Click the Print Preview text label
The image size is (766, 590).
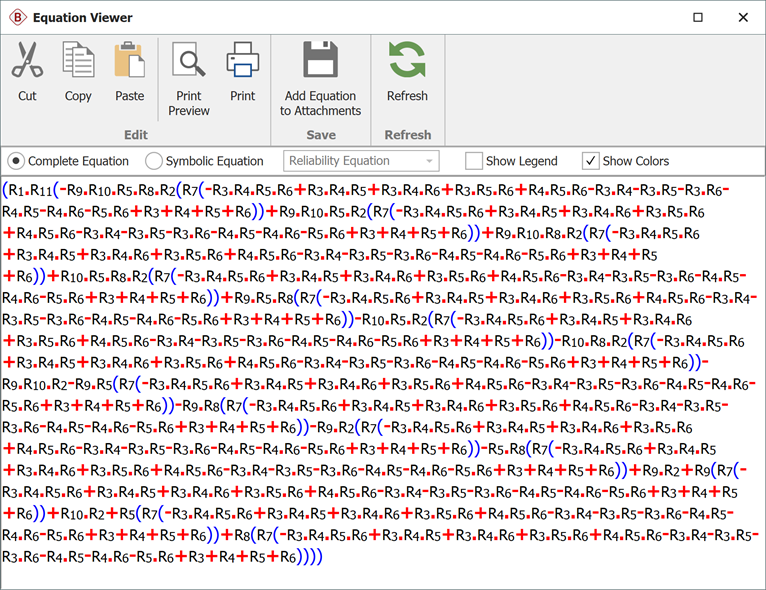tap(188, 103)
